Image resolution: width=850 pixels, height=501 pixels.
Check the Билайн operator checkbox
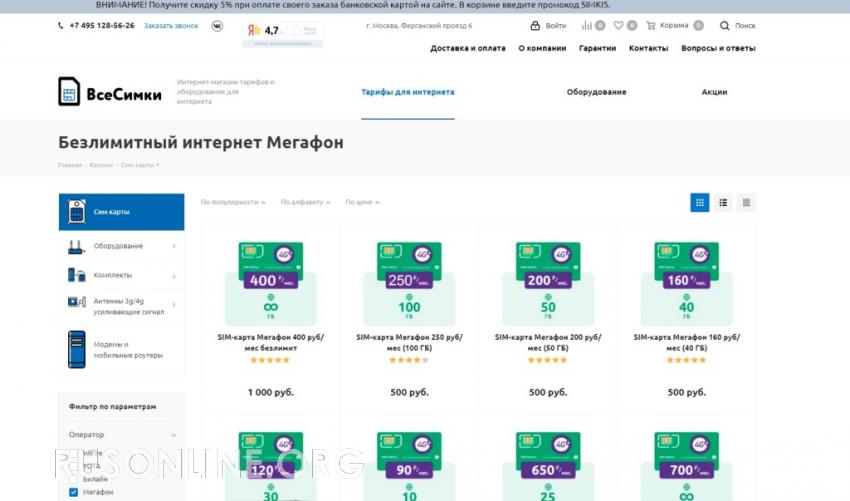[74, 479]
